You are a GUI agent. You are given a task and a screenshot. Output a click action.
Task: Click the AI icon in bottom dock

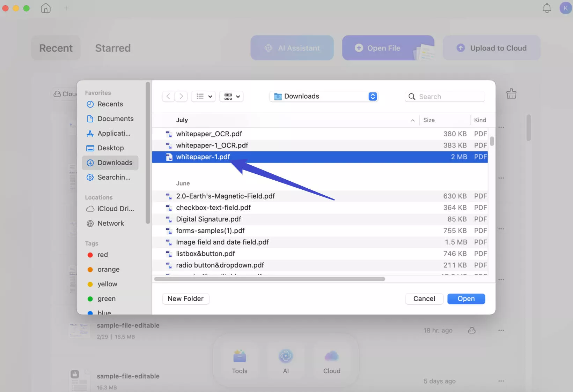point(286,362)
